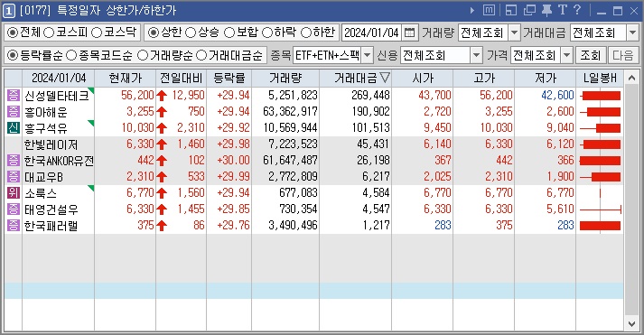Screen dimensions: 644x335
Task: Click the duplicate window icon in title bar
Action: (529, 10)
